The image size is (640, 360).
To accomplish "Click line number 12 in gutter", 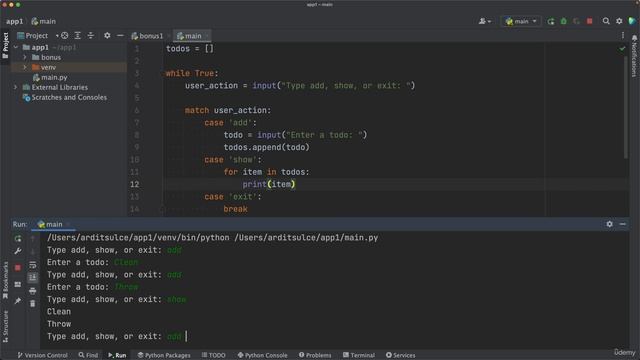I will tap(134, 184).
